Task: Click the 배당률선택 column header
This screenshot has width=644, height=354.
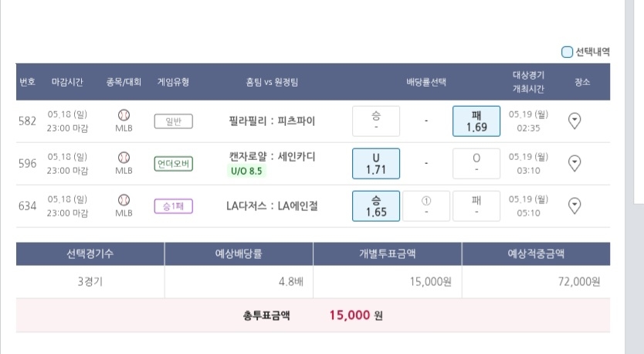Action: (426, 82)
